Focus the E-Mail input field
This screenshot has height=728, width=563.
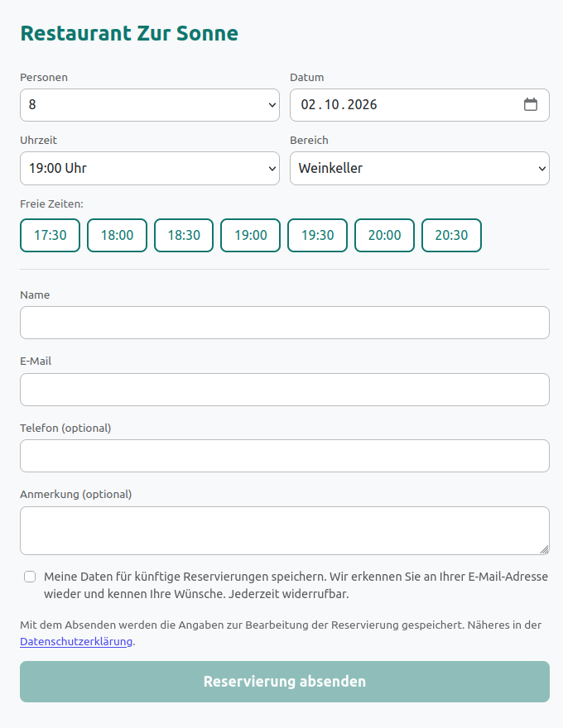click(x=285, y=390)
